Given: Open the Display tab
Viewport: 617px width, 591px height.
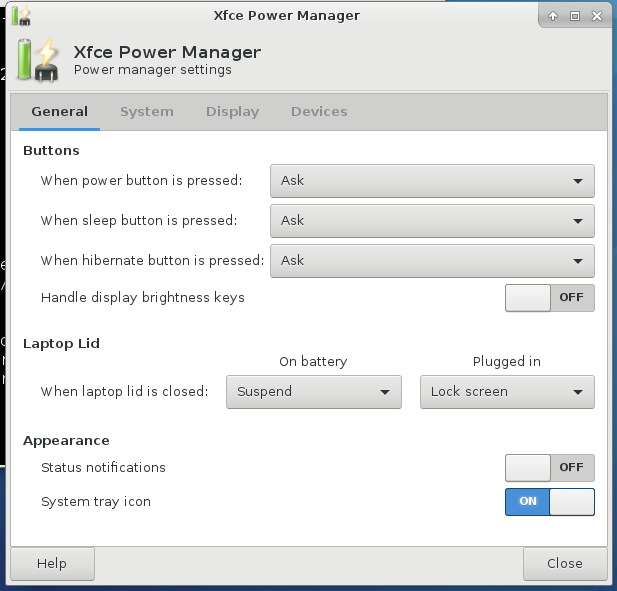Looking at the screenshot, I should click(x=232, y=112).
